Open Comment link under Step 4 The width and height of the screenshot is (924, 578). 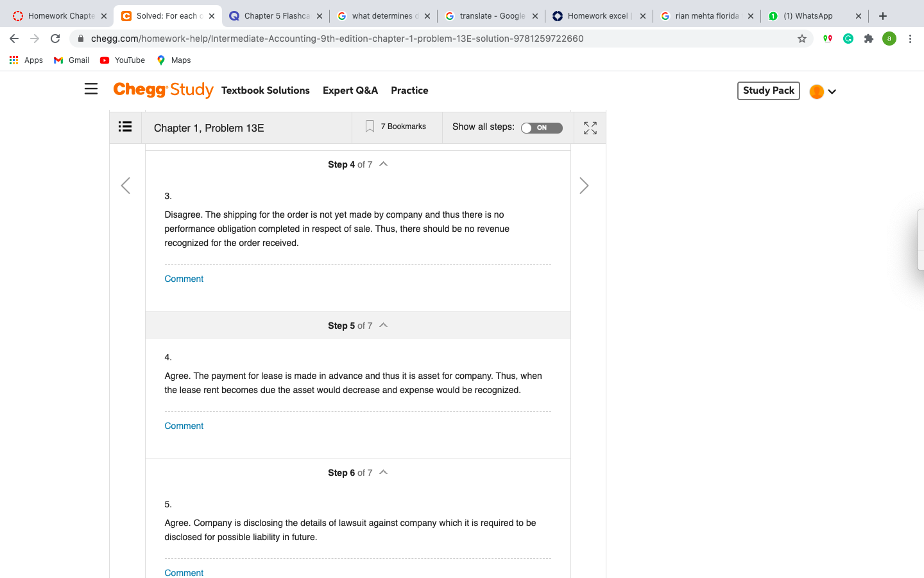pyautogui.click(x=184, y=279)
